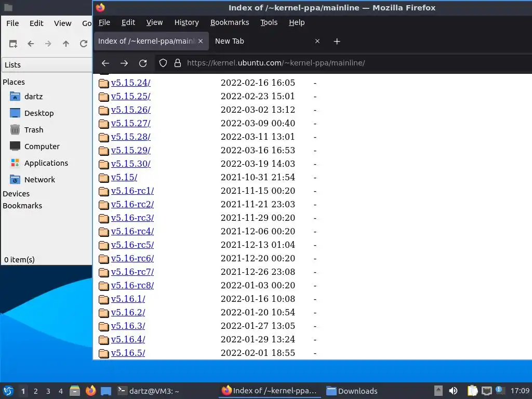This screenshot has width=532, height=399.
Task: Show desktop via taskbar quicklaunch icon
Action: [x=106, y=391]
